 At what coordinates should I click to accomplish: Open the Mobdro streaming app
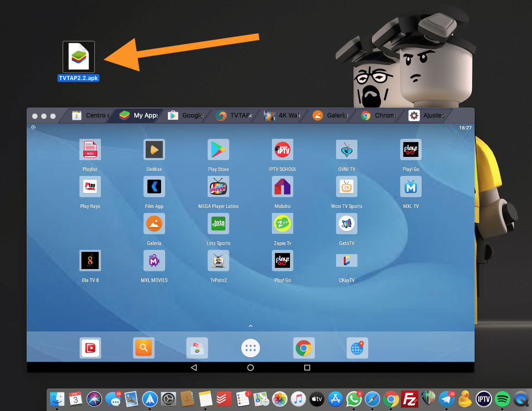[282, 186]
